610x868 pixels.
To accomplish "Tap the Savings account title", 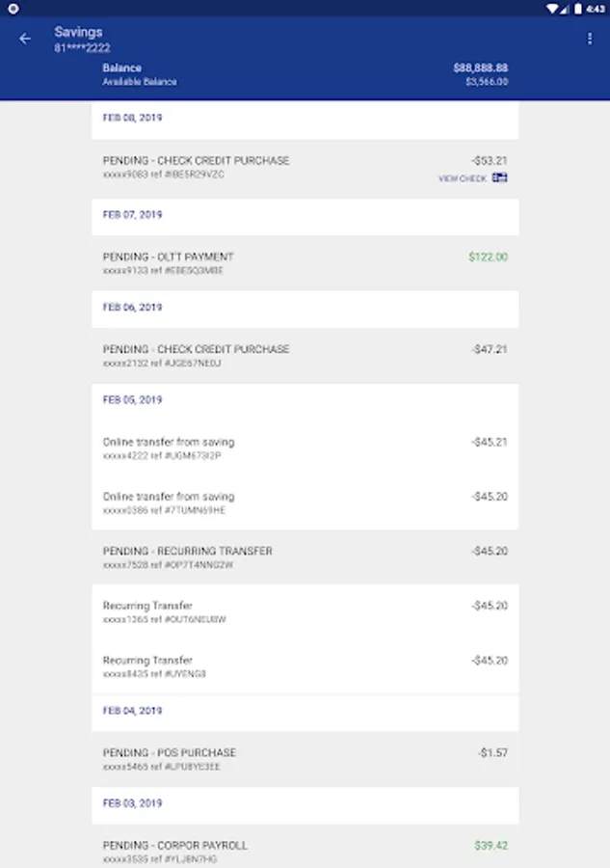I will tap(78, 32).
